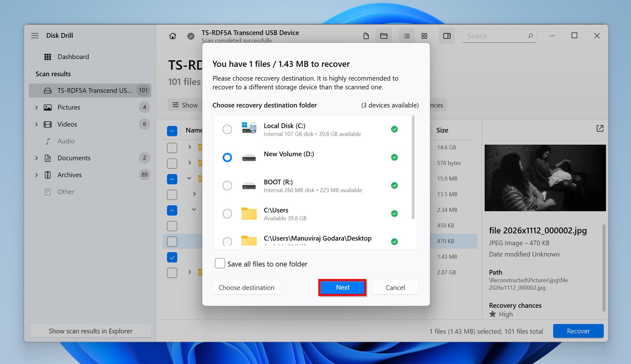Click the home navigation icon

coord(173,36)
